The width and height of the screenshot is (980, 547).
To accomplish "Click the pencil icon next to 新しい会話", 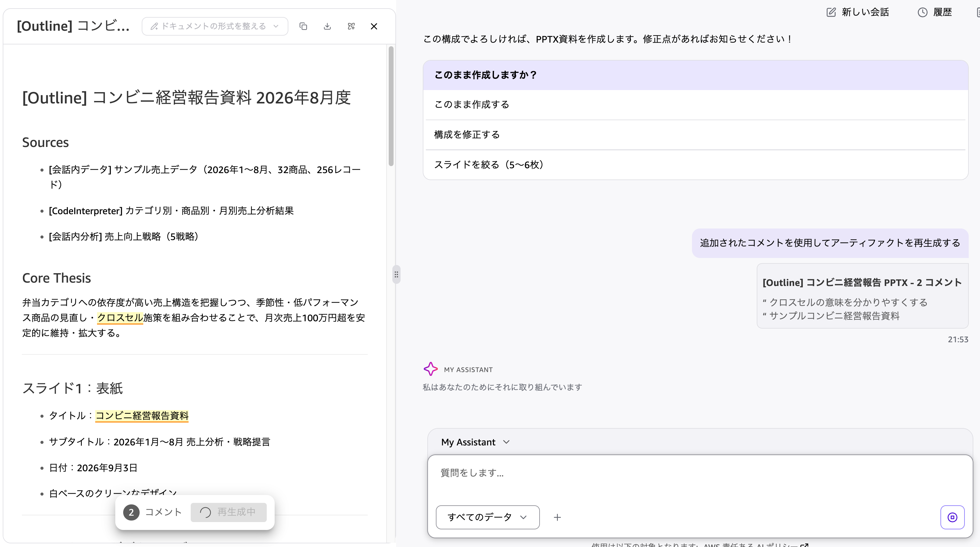I will tap(831, 12).
